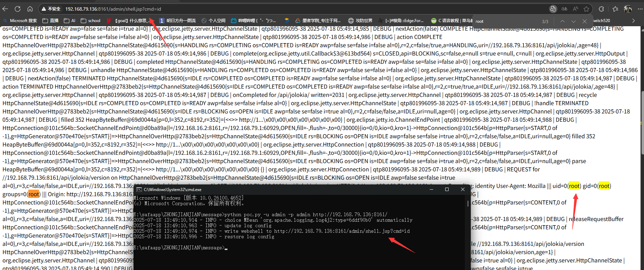
Task: Open the 【goal】什么意思 bookmark
Action: [x=128, y=21]
